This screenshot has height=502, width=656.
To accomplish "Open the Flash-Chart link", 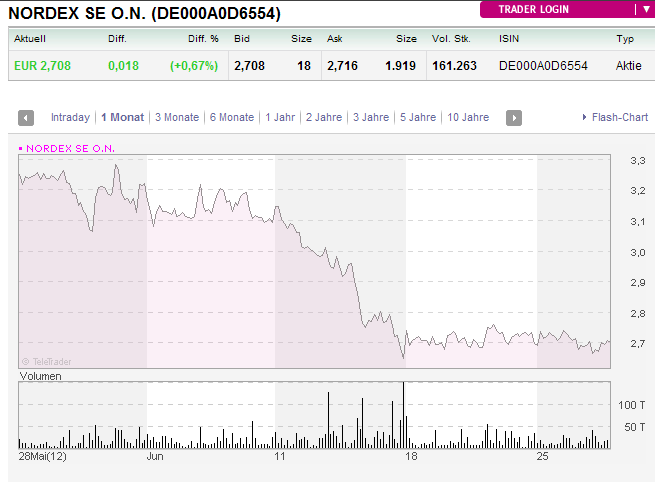I will click(620, 118).
